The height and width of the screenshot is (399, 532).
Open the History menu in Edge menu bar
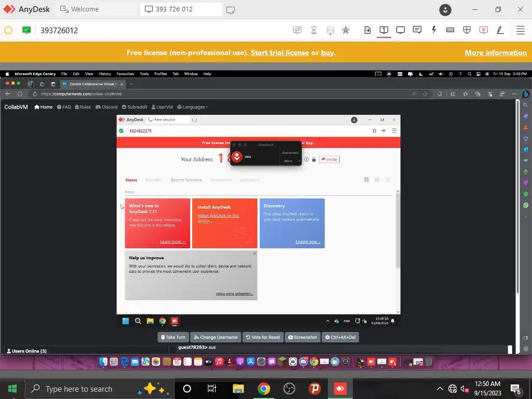tap(105, 74)
